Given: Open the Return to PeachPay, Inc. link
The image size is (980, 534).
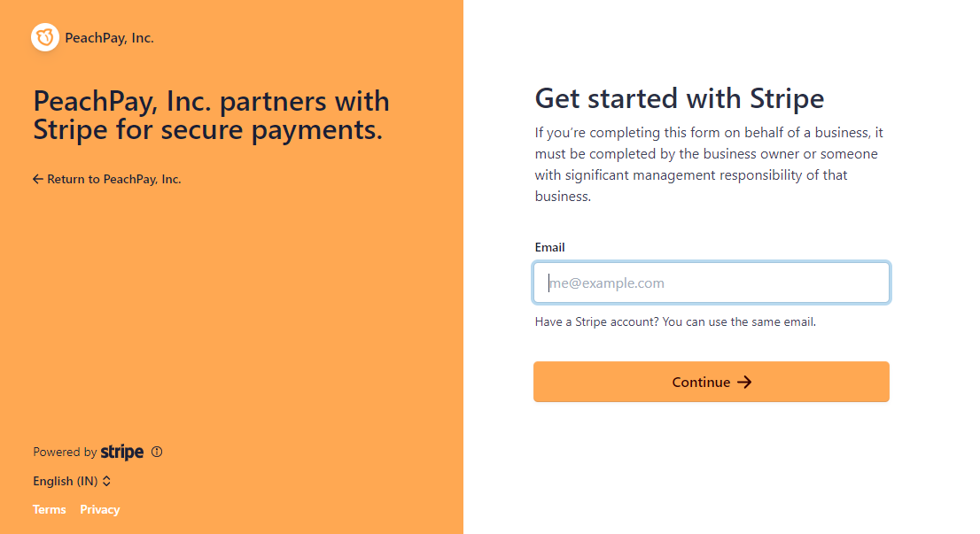Looking at the screenshot, I should [107, 179].
